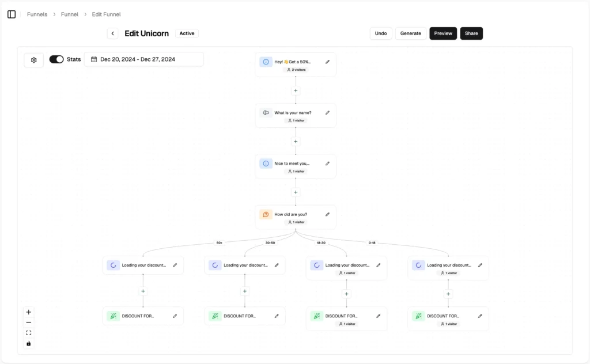The height and width of the screenshot is (364, 590).
Task: Select the 50+ branch label
Action: pos(220,243)
